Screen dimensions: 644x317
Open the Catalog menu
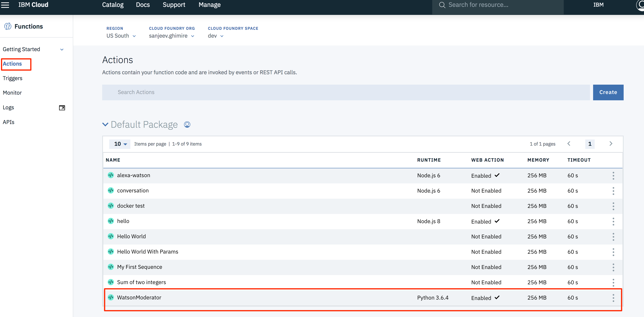(113, 5)
